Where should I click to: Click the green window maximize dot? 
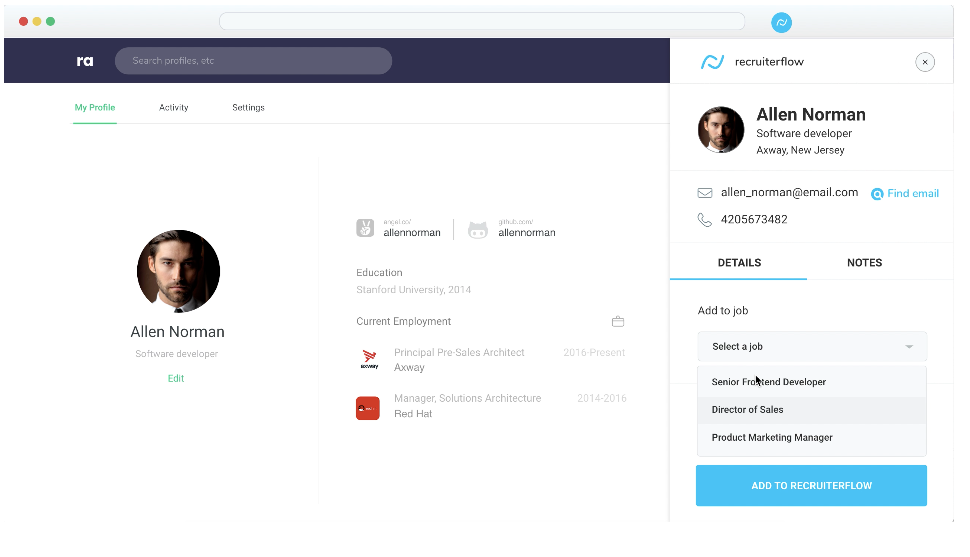click(51, 22)
